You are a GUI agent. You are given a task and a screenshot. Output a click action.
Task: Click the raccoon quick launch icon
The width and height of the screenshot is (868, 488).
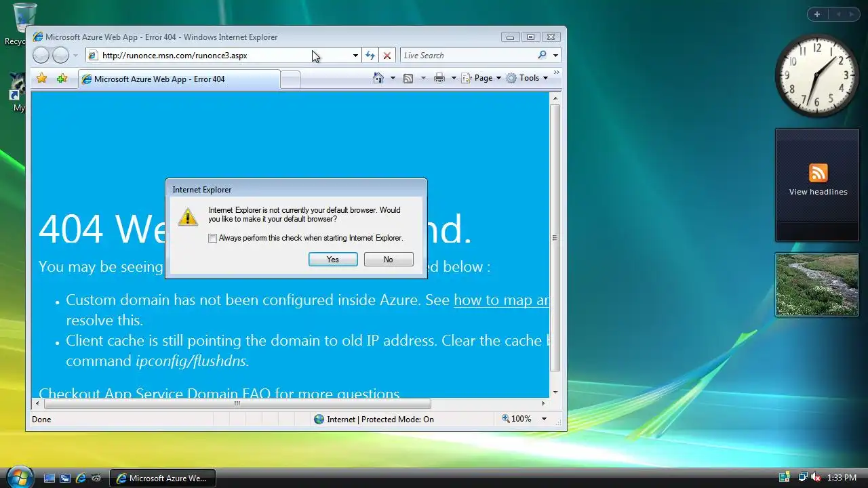point(96,478)
